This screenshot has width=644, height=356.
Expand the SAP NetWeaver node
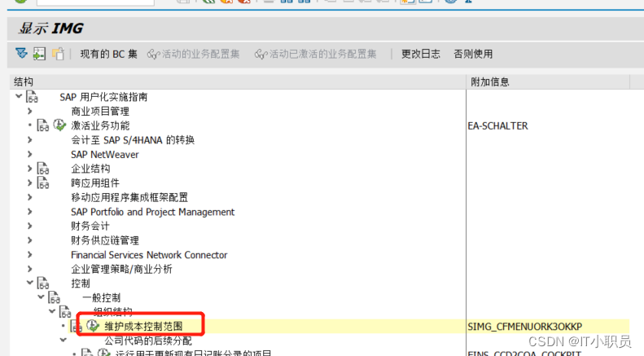click(x=29, y=154)
